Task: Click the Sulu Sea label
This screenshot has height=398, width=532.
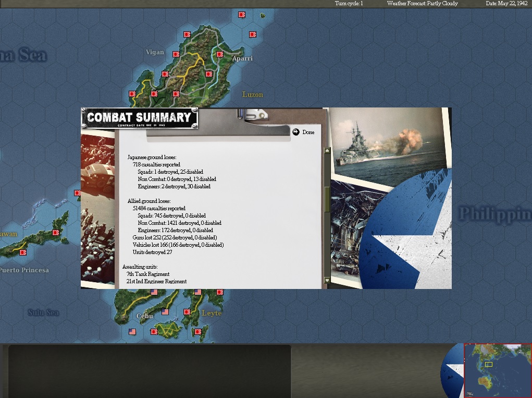Action: 43,312
